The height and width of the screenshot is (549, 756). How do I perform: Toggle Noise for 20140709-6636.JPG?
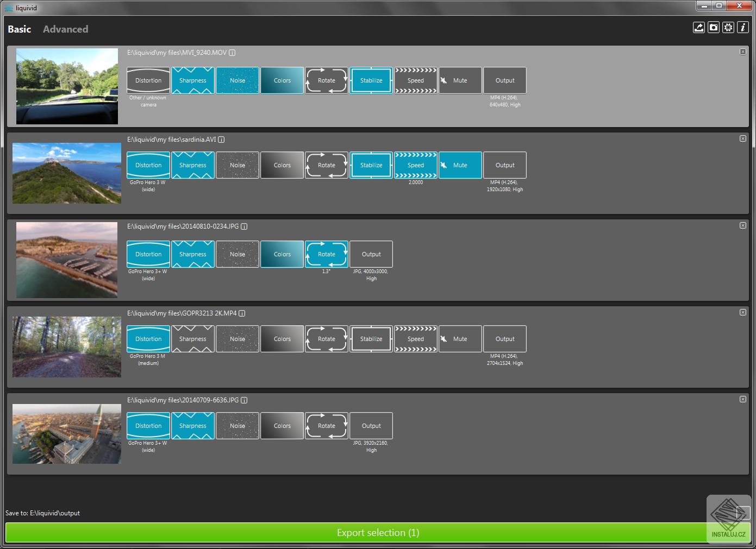tap(238, 426)
